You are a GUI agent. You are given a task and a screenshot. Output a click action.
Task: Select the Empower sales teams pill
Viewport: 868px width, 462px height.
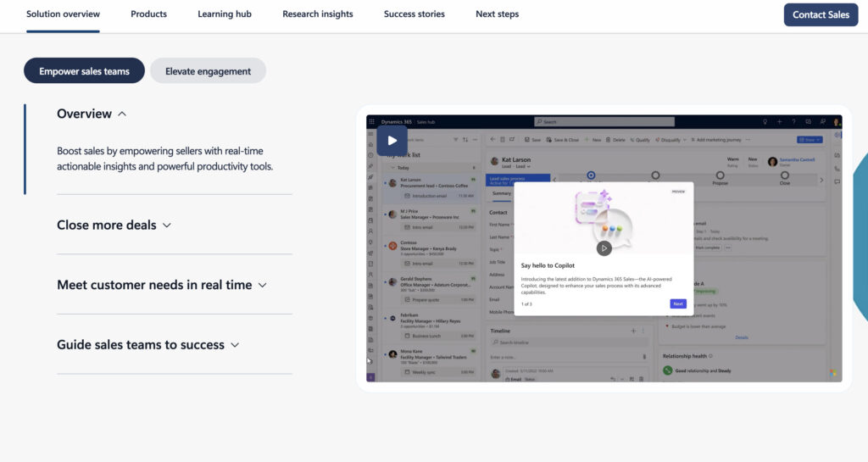click(x=84, y=71)
